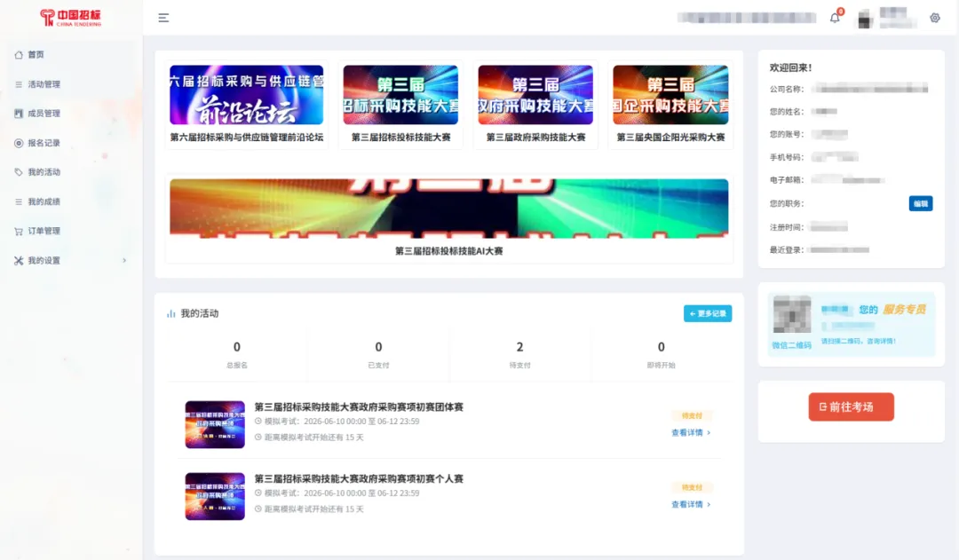
Task: Expand 我的设置 submenu chevron
Action: 124,260
